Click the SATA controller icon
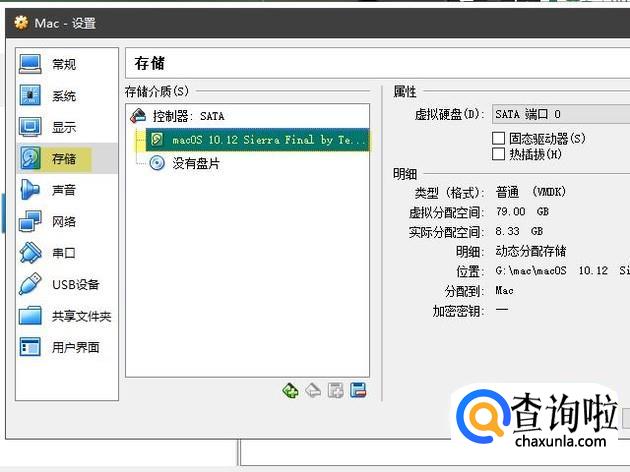The image size is (630, 472). coord(138,116)
